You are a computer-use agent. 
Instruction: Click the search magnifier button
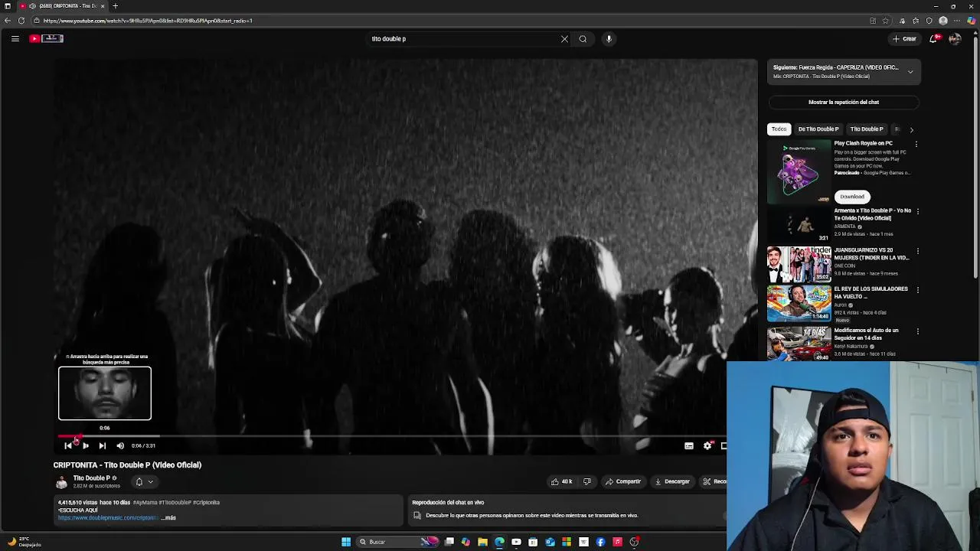point(583,39)
